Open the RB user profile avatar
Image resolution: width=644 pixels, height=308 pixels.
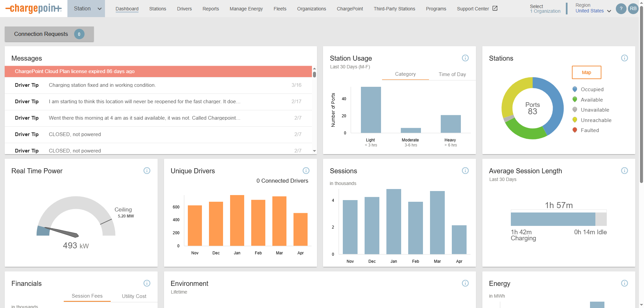tap(633, 9)
